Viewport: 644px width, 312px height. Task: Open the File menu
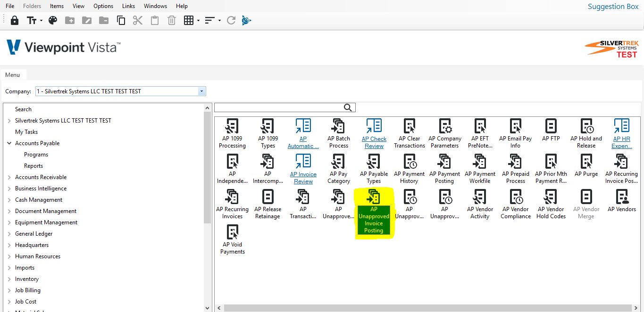click(x=10, y=6)
